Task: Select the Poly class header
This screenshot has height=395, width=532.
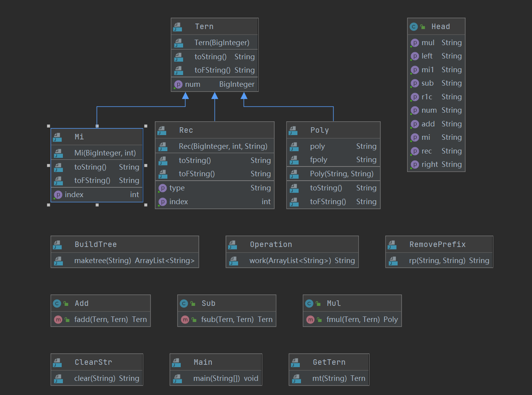Action: click(333, 130)
